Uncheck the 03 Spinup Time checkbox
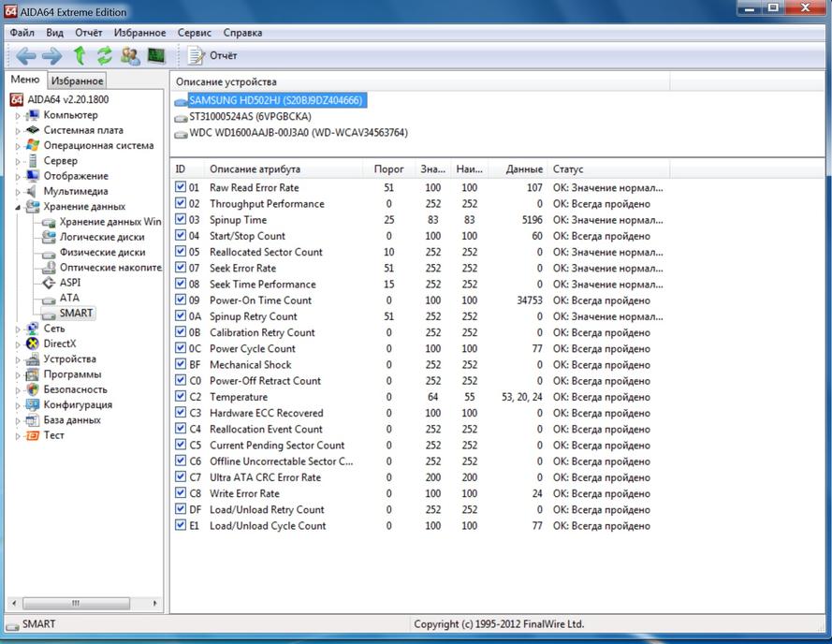The width and height of the screenshot is (832, 644). click(181, 219)
